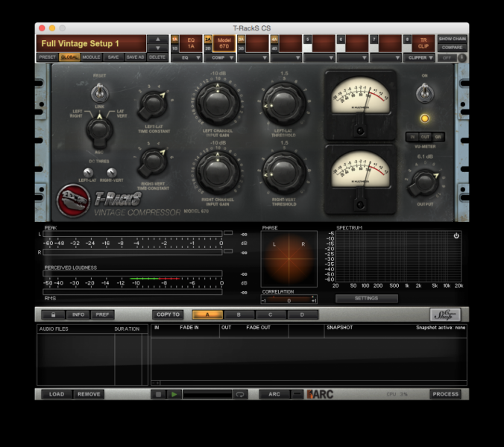Click chain slot number 8

[x=407, y=39]
